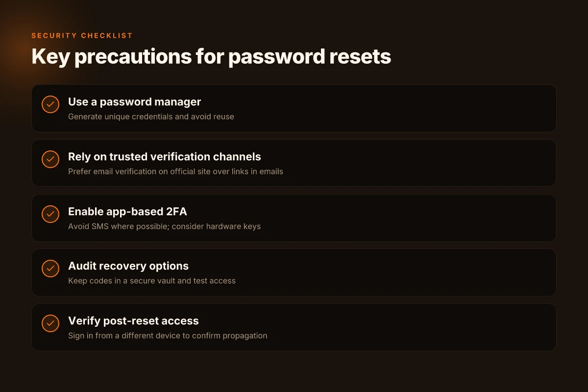Click 'Keep codes in a secure vault' description
588x392 pixels.
tap(152, 281)
